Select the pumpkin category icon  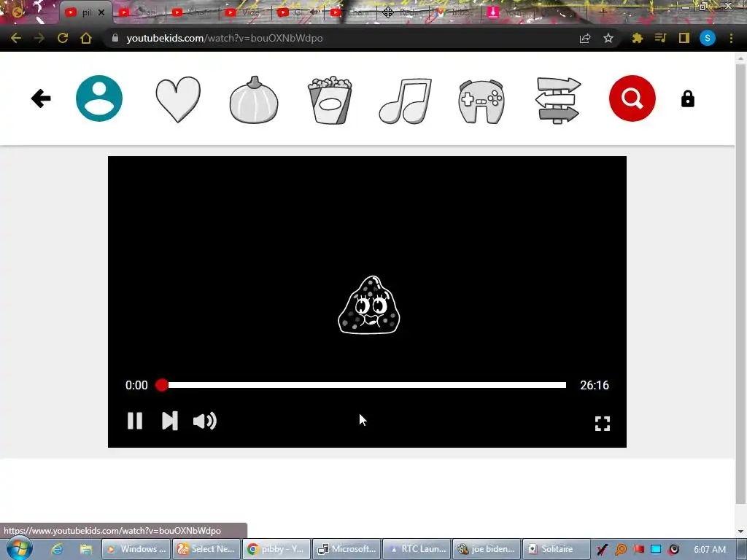point(254,100)
